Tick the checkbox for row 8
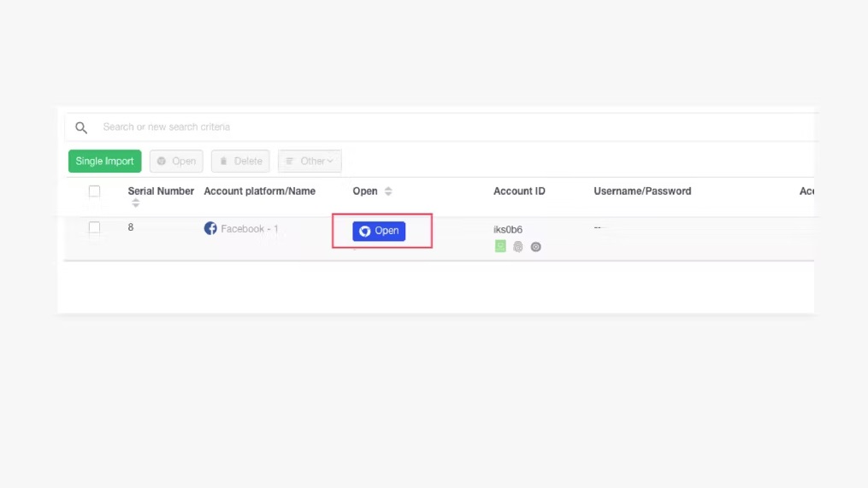 pyautogui.click(x=95, y=227)
